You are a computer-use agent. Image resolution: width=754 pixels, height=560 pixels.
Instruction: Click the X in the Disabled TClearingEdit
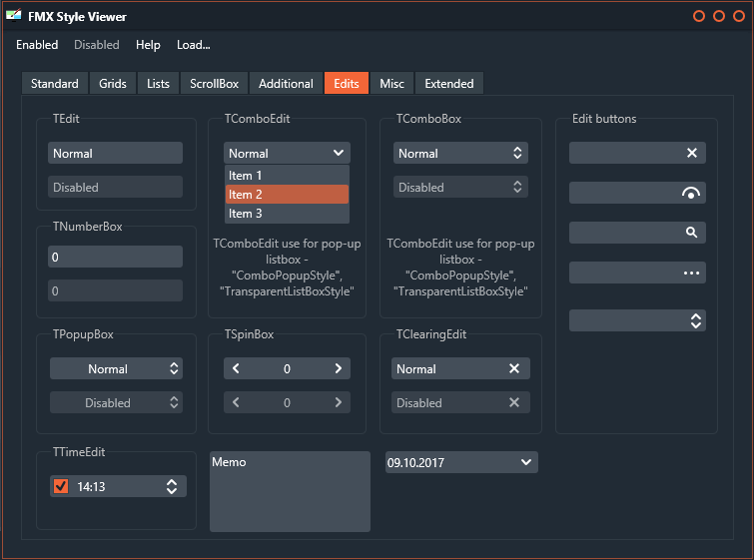pyautogui.click(x=514, y=403)
